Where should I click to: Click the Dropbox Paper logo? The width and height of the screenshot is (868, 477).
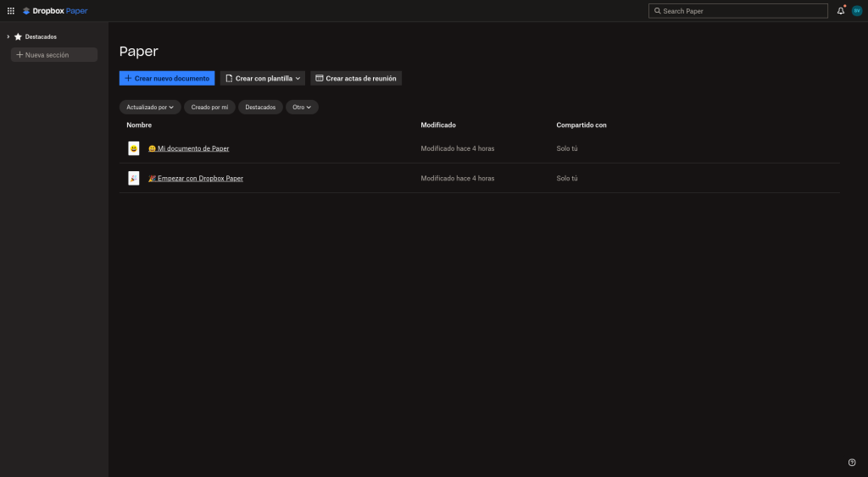pyautogui.click(x=55, y=11)
